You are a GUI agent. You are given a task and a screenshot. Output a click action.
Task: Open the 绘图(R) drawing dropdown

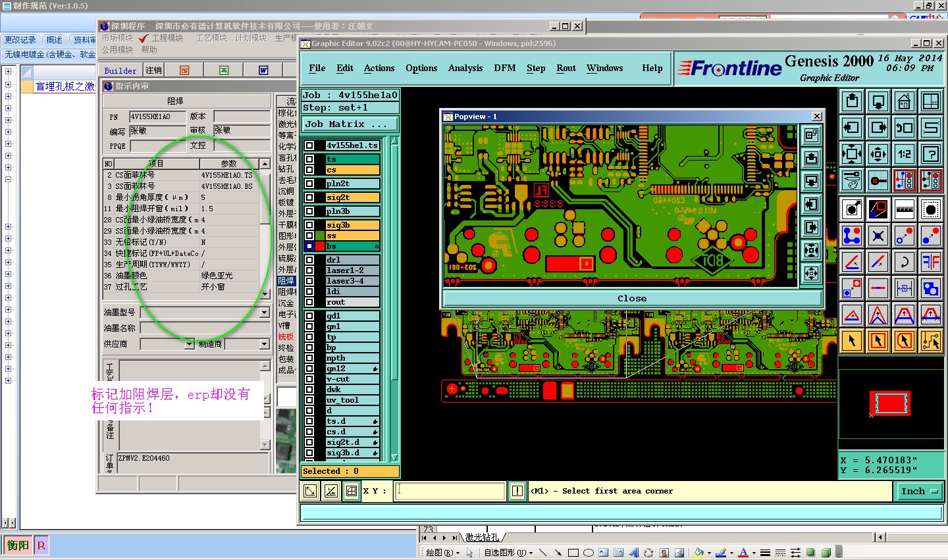click(442, 553)
